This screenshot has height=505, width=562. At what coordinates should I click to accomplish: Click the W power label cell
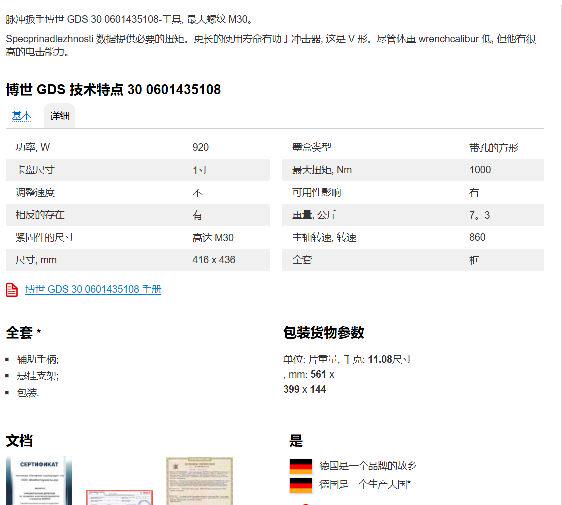point(32,147)
